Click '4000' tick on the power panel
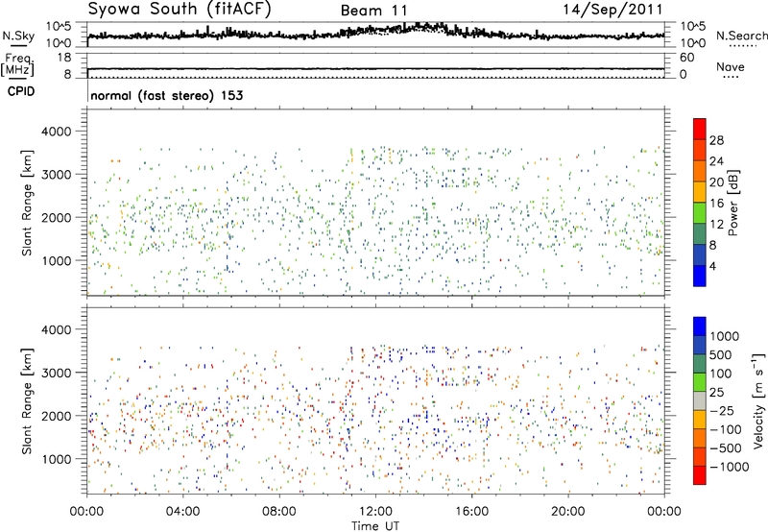Viewport: 768px width, 532px height. (x=56, y=132)
